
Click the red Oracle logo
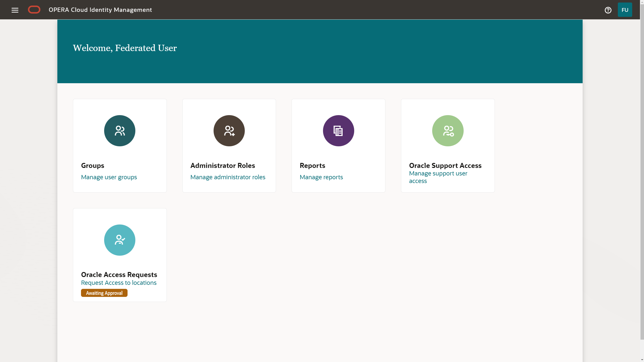tap(34, 10)
